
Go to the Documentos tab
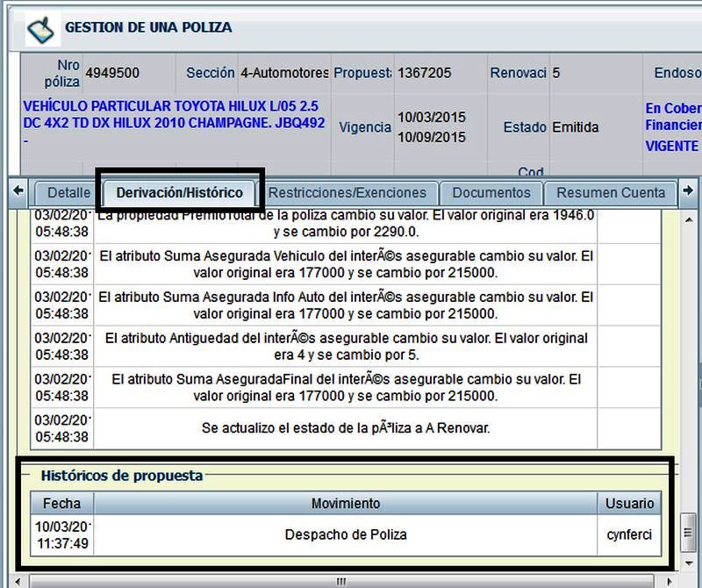tap(491, 193)
